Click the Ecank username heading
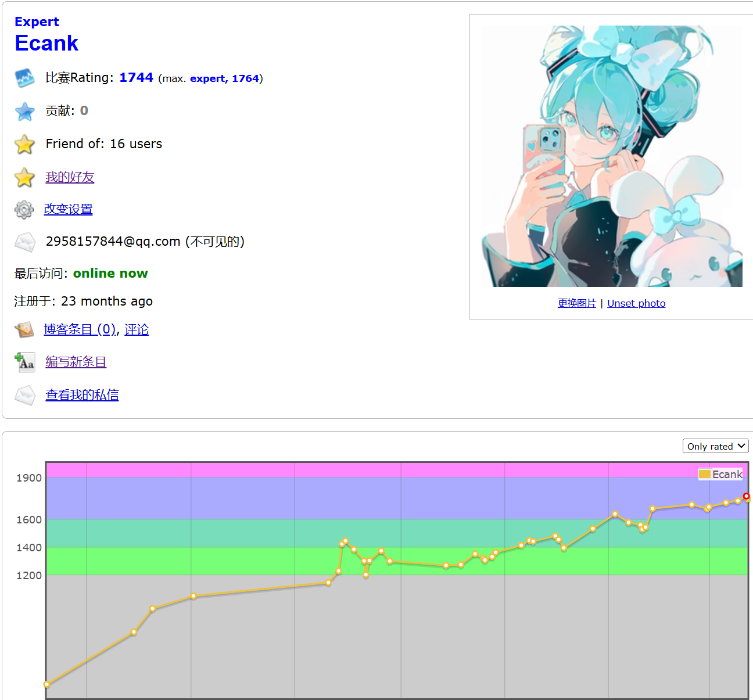This screenshot has height=700, width=753. tap(46, 44)
